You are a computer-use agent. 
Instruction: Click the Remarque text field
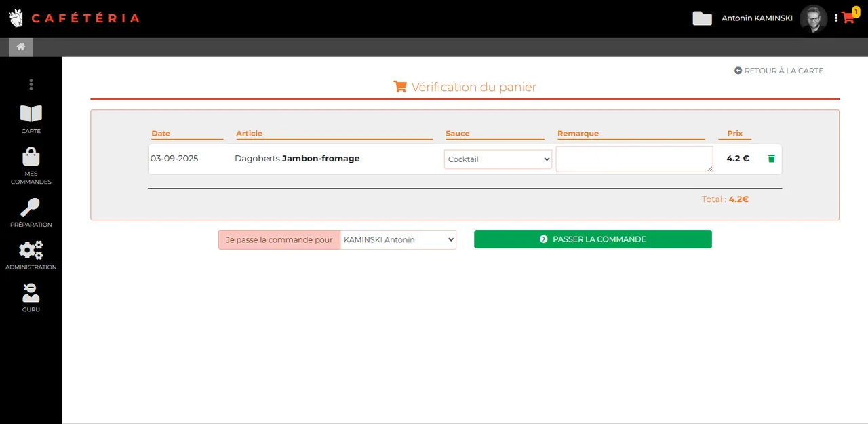[634, 159]
